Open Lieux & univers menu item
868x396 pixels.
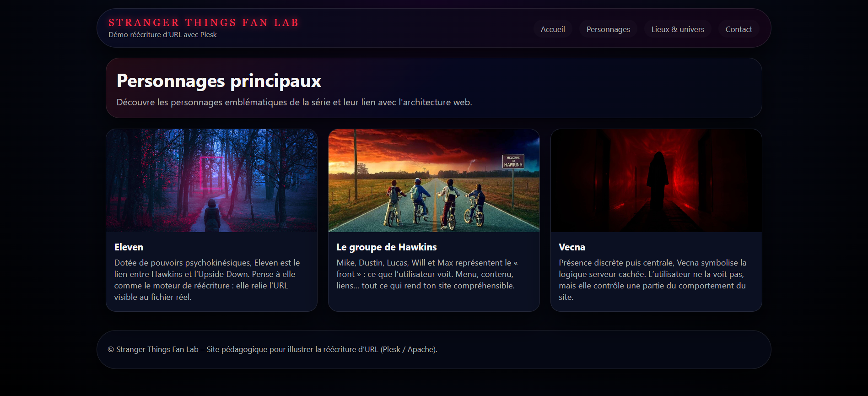[x=678, y=29]
